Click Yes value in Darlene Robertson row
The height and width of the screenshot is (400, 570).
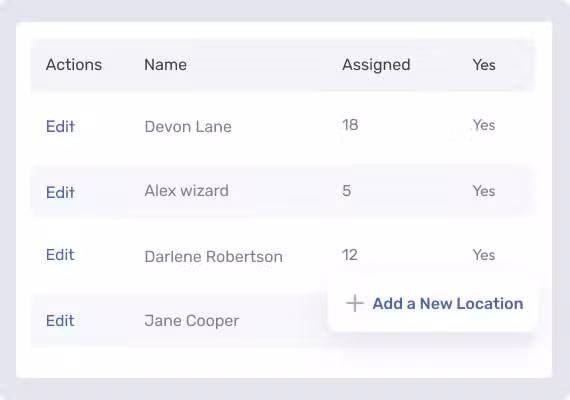[x=484, y=255]
